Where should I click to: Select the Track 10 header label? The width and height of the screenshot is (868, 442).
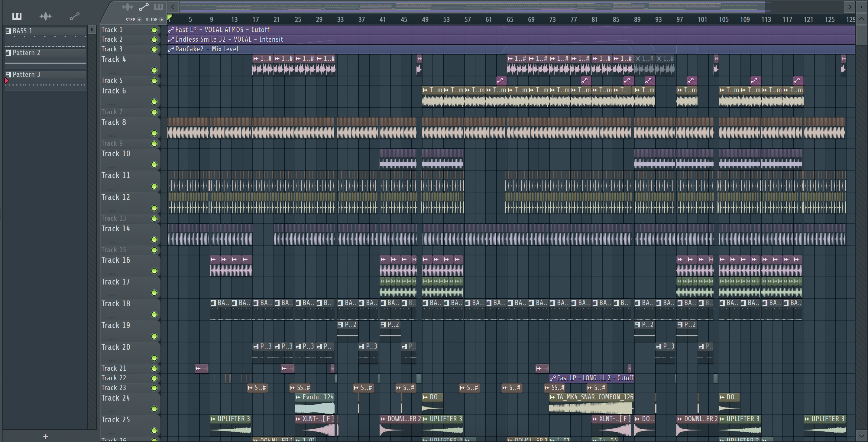click(115, 154)
